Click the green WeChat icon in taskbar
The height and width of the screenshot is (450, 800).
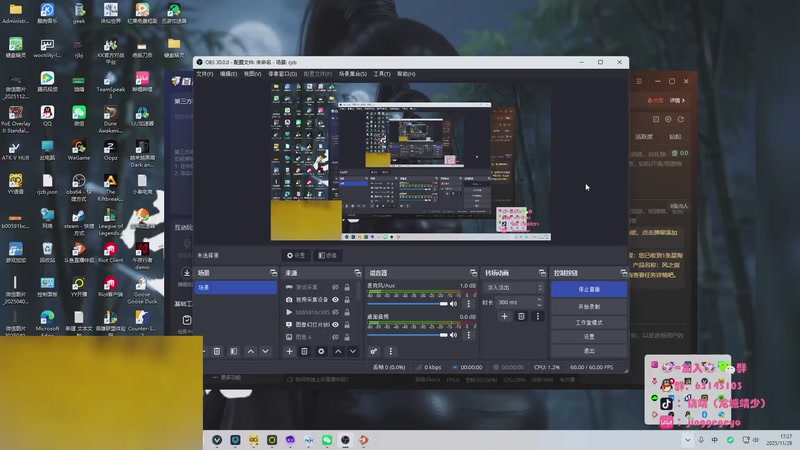click(x=327, y=440)
